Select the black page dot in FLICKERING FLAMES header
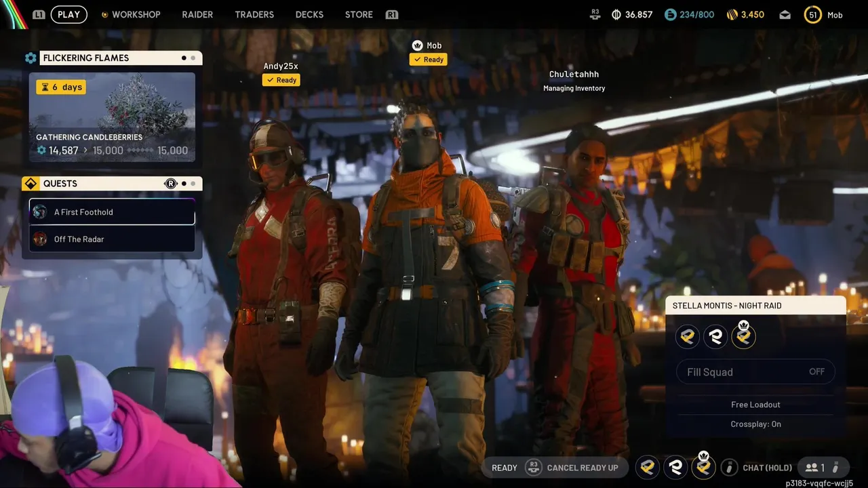868x488 pixels. coord(184,58)
